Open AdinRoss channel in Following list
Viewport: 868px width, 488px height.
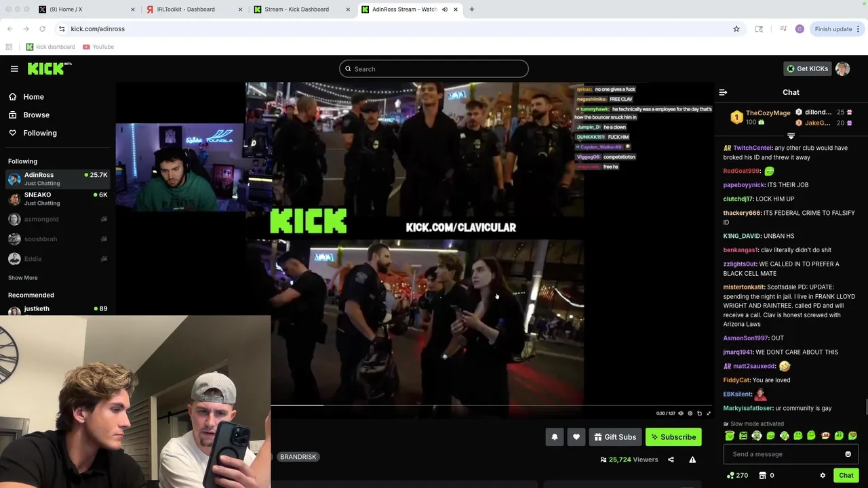[58, 179]
